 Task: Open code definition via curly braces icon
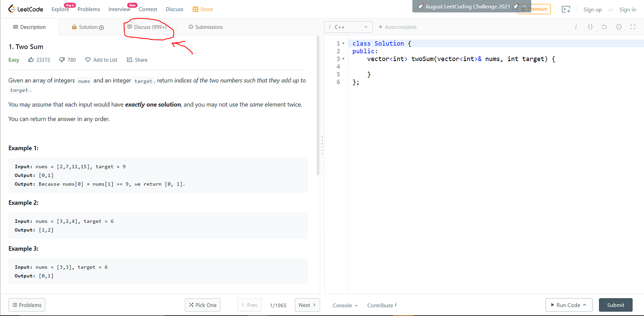590,27
